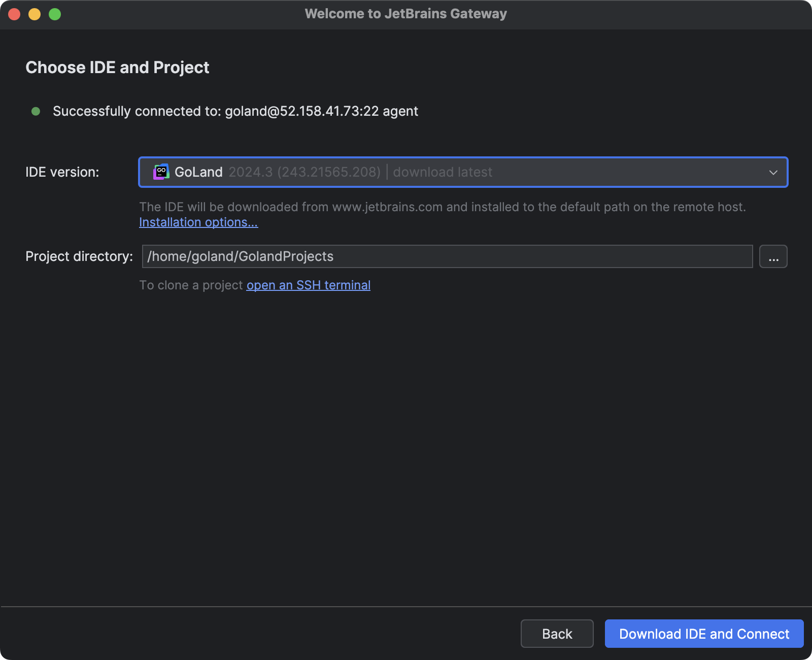Click the GoLand IDE logo icon
Screen dimensions: 812x660
(160, 172)
